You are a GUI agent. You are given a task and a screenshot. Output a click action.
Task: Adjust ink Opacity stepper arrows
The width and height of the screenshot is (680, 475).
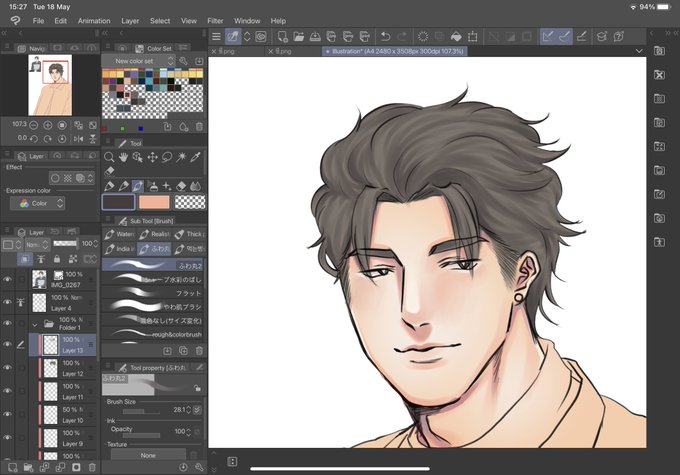click(x=188, y=432)
